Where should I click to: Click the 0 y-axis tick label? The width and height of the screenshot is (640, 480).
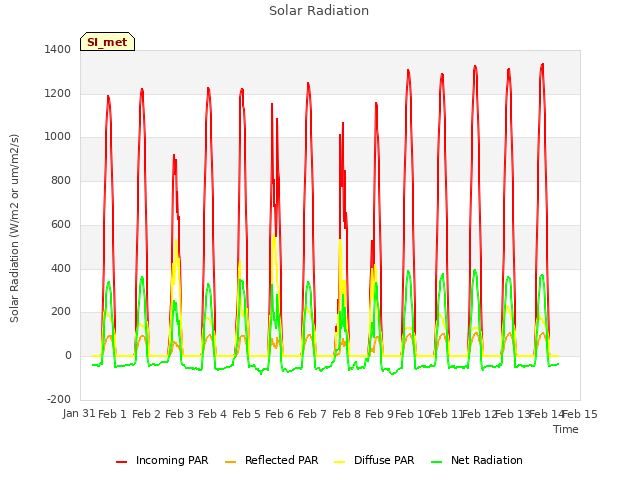point(68,356)
